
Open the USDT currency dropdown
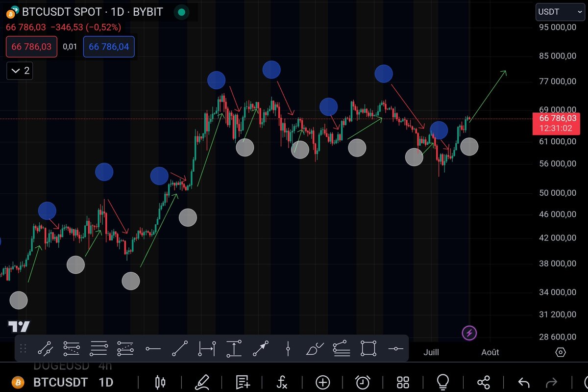point(560,12)
